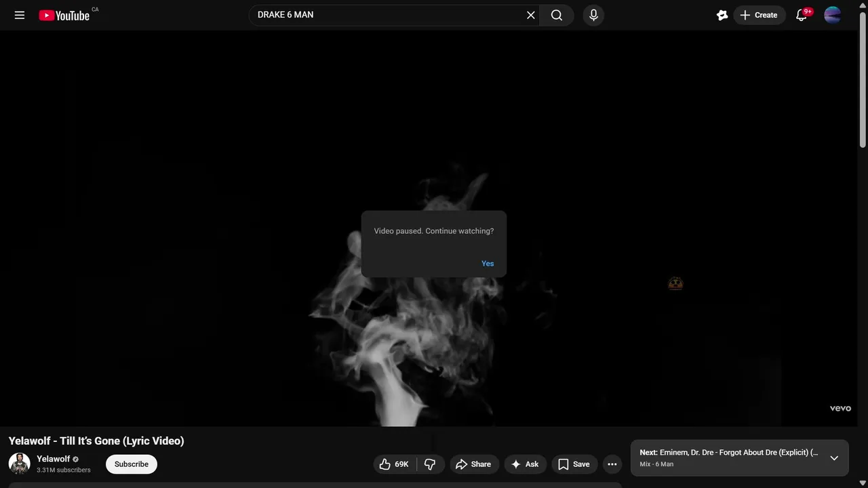Go to YouTube home via logo
Image resolution: width=868 pixels, height=488 pixels.
[x=64, y=15]
